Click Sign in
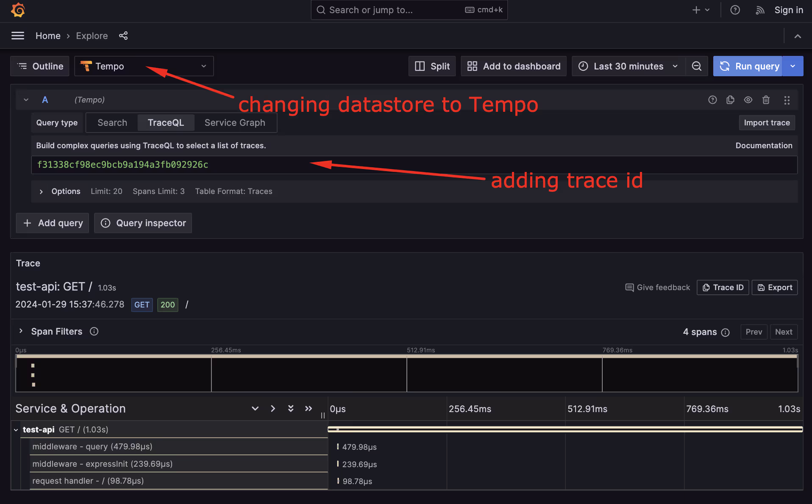Screen dimensions: 812x504 [789, 10]
